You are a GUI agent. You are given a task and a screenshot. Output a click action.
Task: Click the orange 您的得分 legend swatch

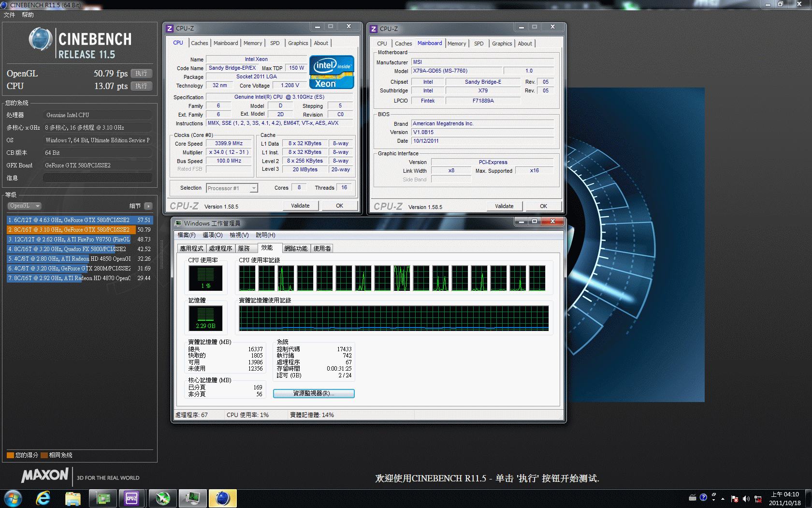point(10,455)
